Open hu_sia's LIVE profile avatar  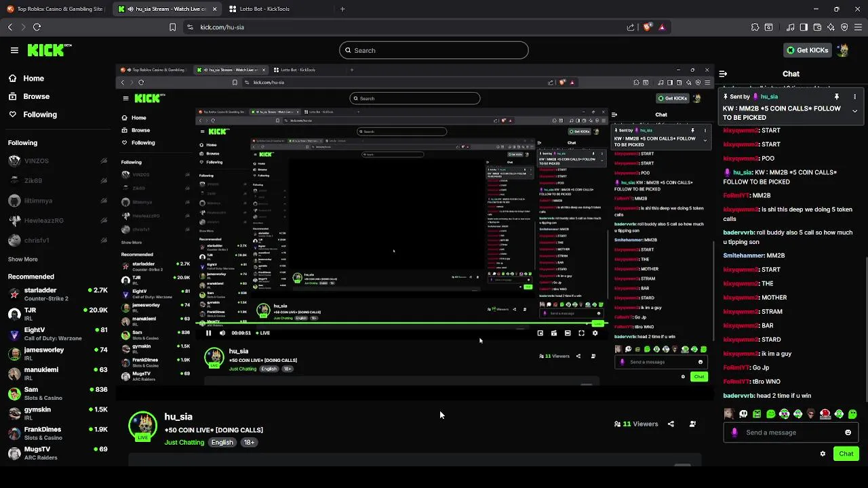tap(142, 426)
